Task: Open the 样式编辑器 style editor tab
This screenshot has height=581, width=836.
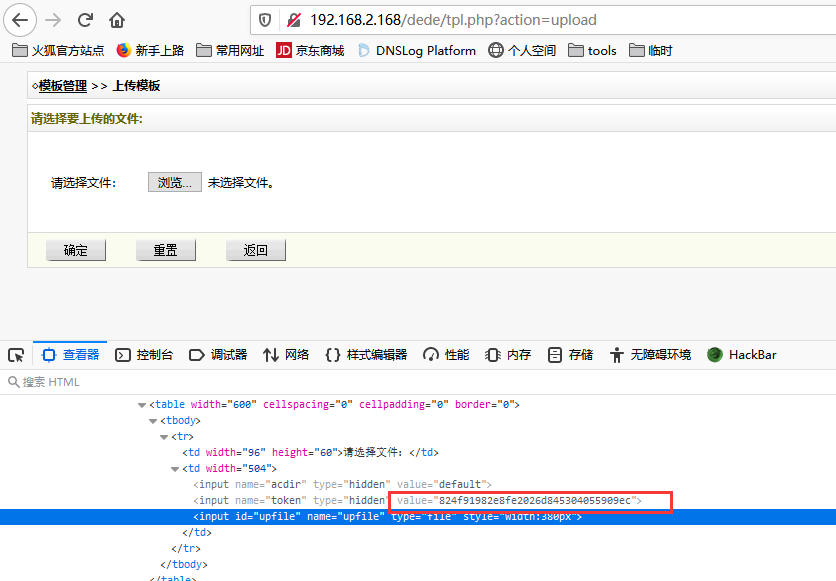Action: pyautogui.click(x=366, y=355)
